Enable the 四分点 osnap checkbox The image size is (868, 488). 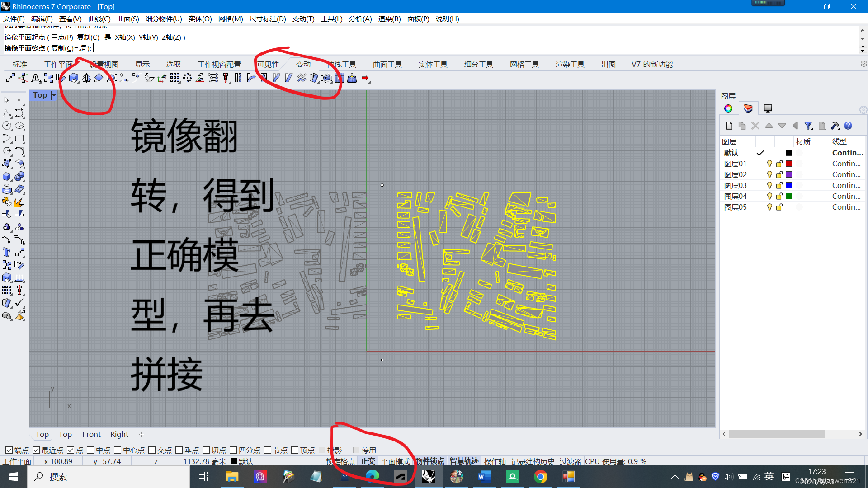[x=233, y=450]
